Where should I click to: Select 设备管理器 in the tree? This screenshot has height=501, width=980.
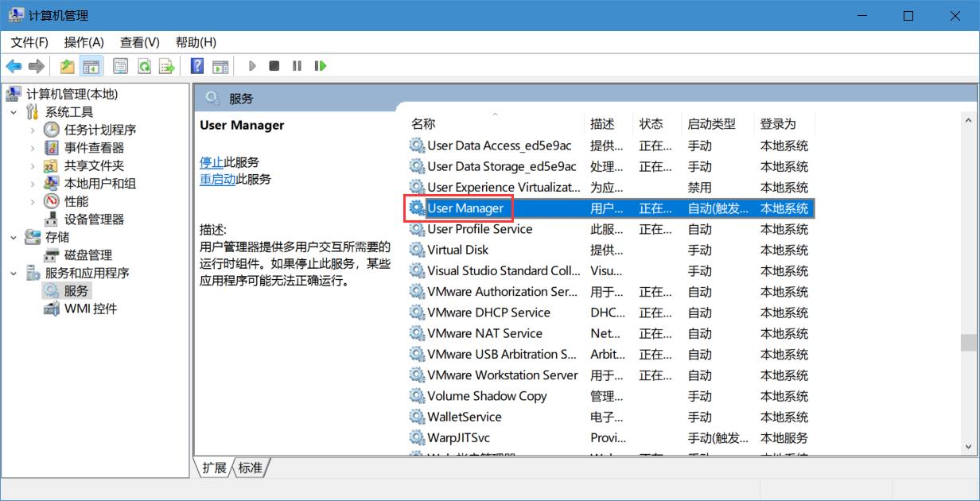click(94, 219)
